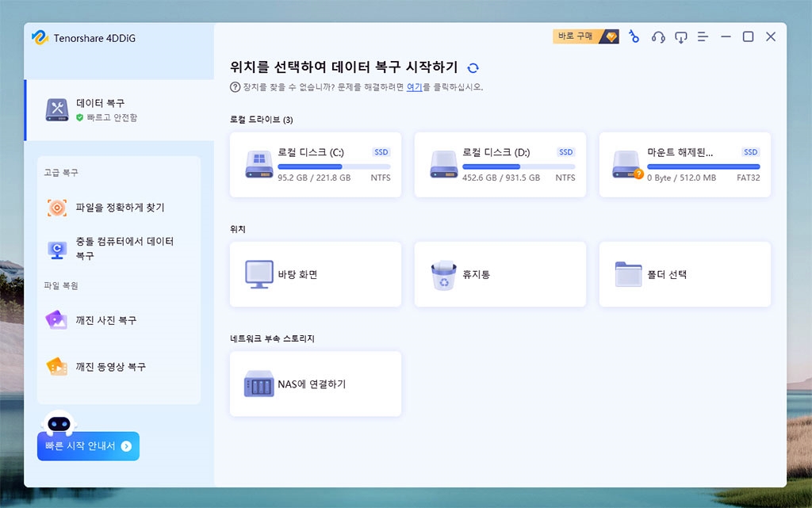
Task: Select 로컬 디스크 (D:) drive card
Action: (500, 165)
